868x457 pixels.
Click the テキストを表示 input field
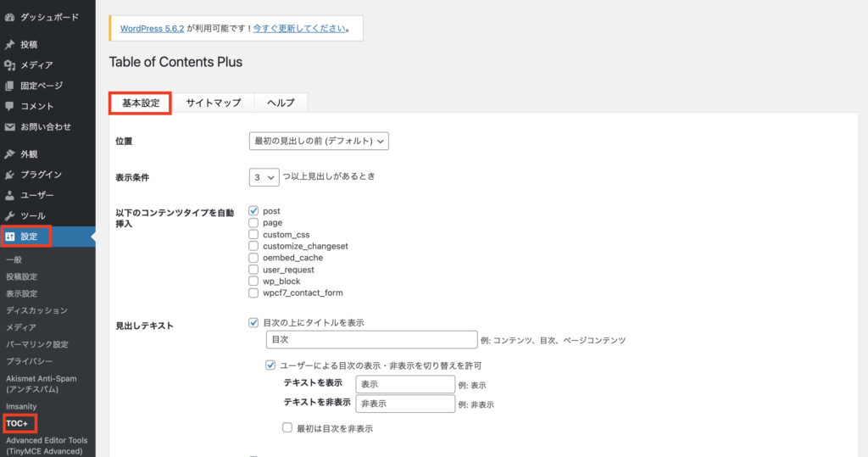pos(405,384)
